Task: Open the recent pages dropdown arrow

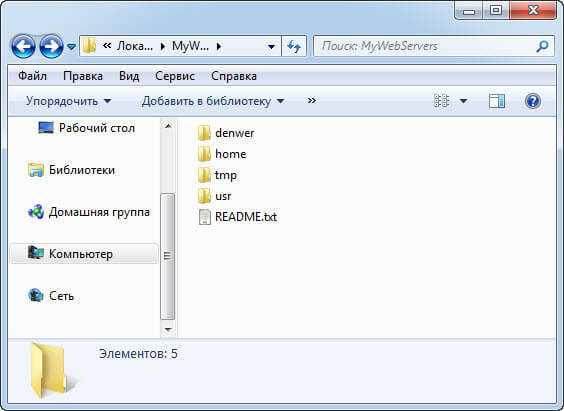Action: tap(71, 47)
